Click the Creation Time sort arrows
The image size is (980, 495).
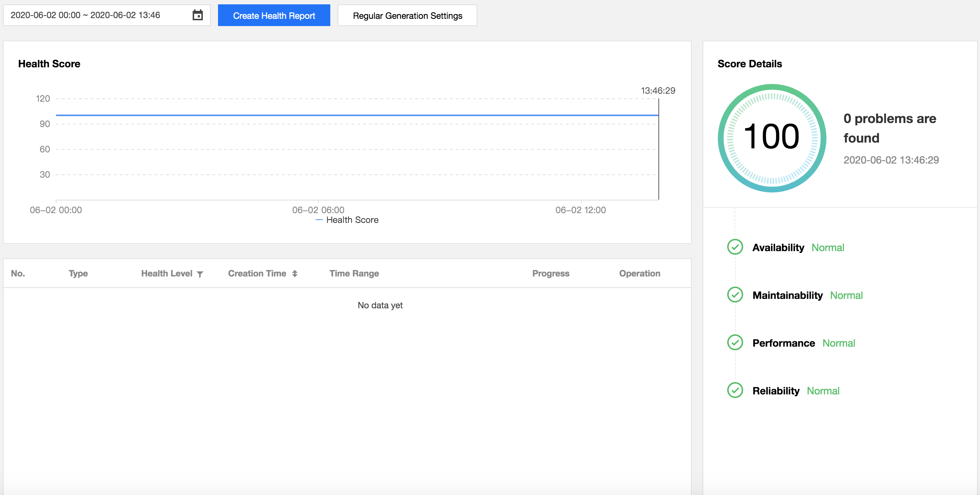coord(295,273)
